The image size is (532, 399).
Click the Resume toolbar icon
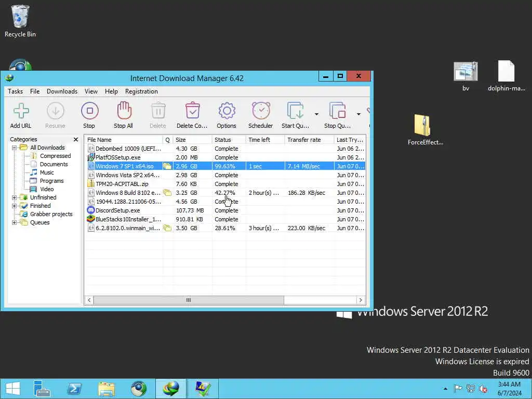[55, 115]
